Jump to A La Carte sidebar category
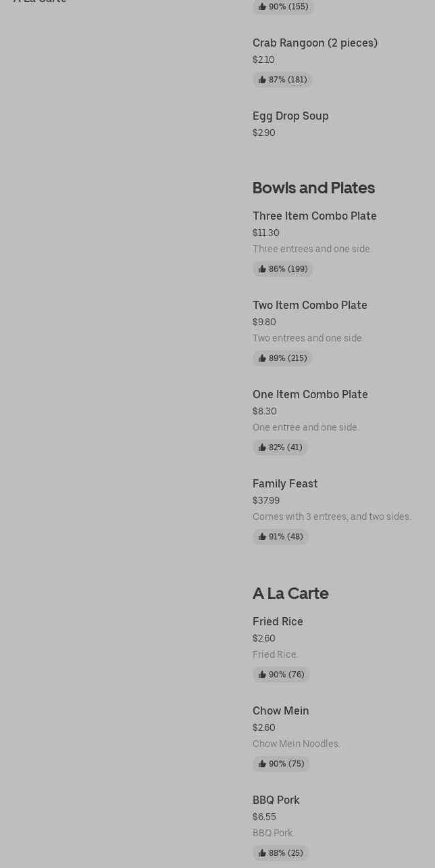Image resolution: width=435 pixels, height=868 pixels. pos(40,2)
